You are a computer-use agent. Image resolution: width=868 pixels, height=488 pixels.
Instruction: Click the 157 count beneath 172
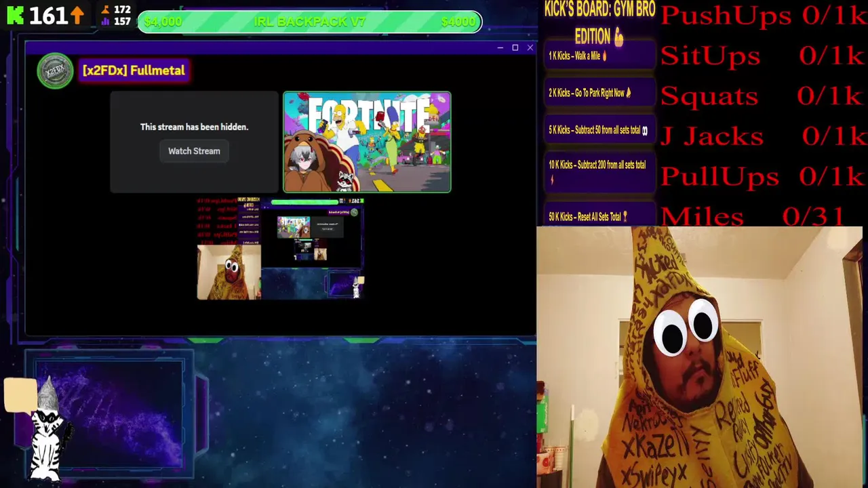122,22
